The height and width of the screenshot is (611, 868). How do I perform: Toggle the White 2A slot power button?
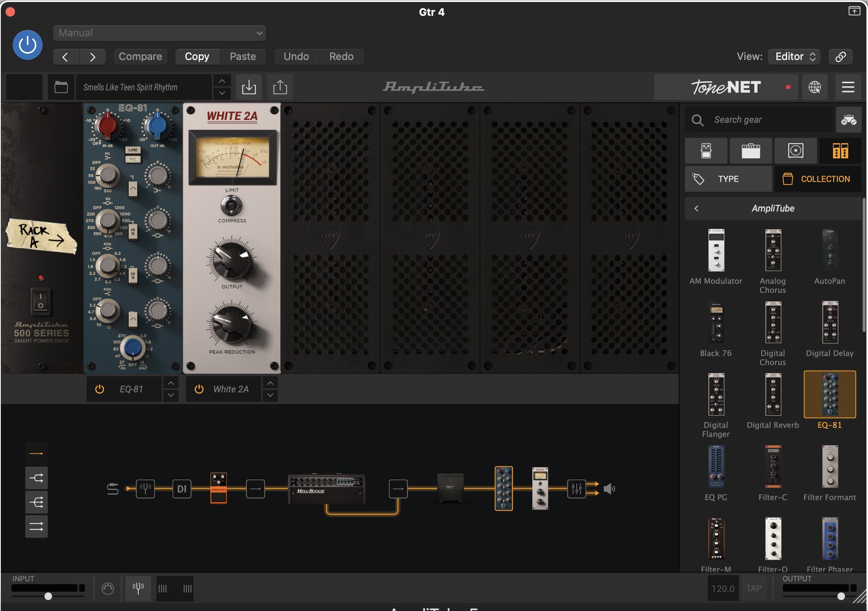199,389
